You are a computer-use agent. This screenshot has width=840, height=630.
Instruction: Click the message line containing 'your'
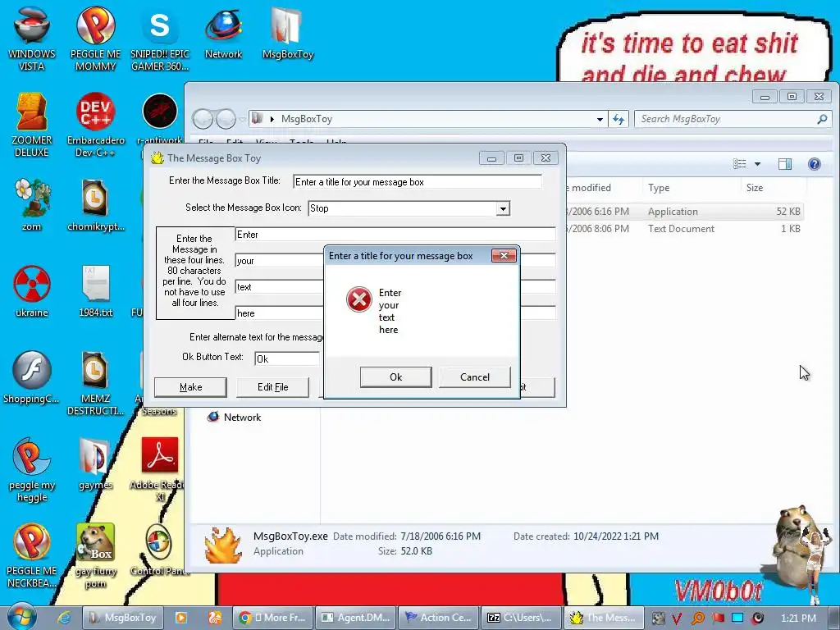click(x=279, y=261)
